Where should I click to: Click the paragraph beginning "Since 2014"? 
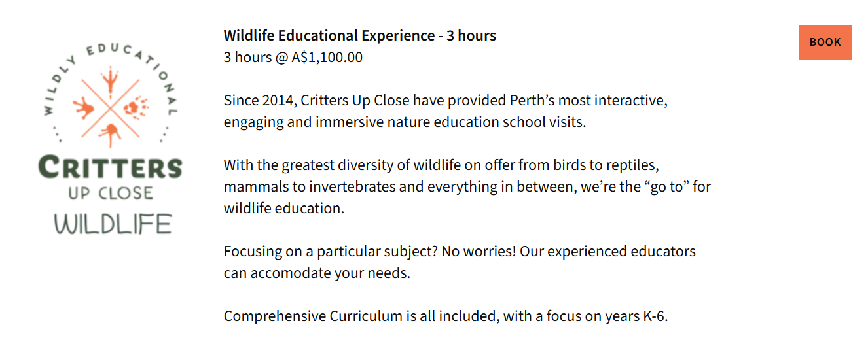(x=445, y=111)
